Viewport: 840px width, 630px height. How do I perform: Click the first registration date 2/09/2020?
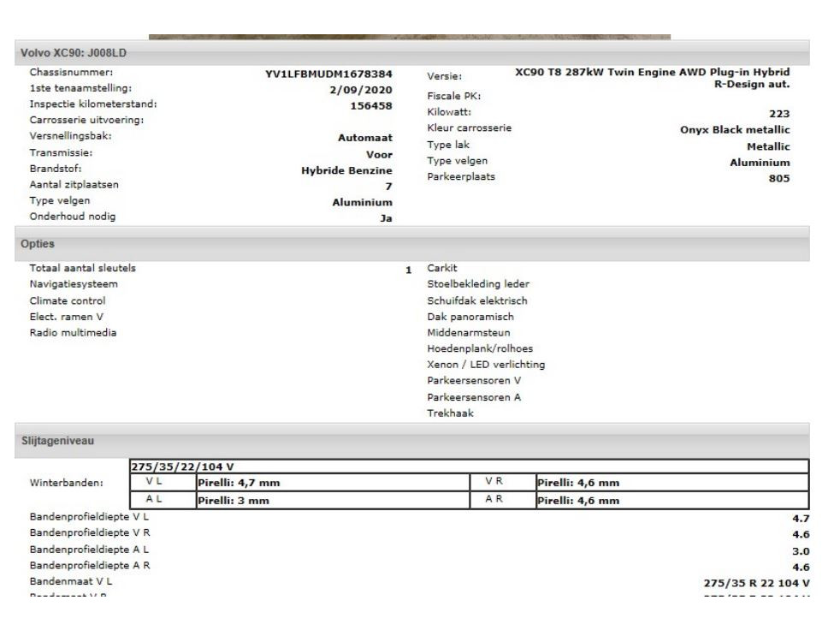[360, 90]
